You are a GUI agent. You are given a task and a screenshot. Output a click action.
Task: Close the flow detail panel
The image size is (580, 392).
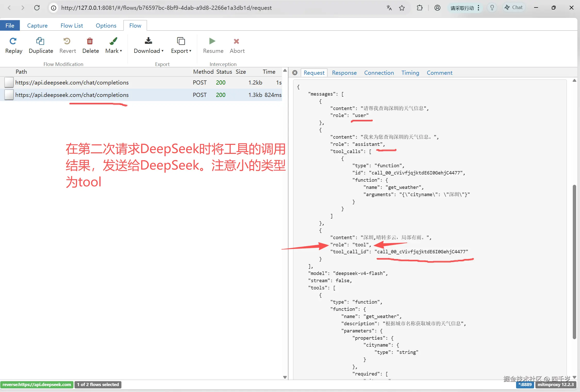click(295, 73)
